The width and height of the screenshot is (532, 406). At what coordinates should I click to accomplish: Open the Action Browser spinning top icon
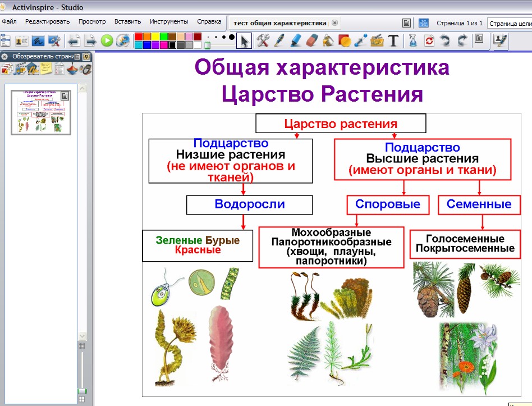(x=72, y=69)
